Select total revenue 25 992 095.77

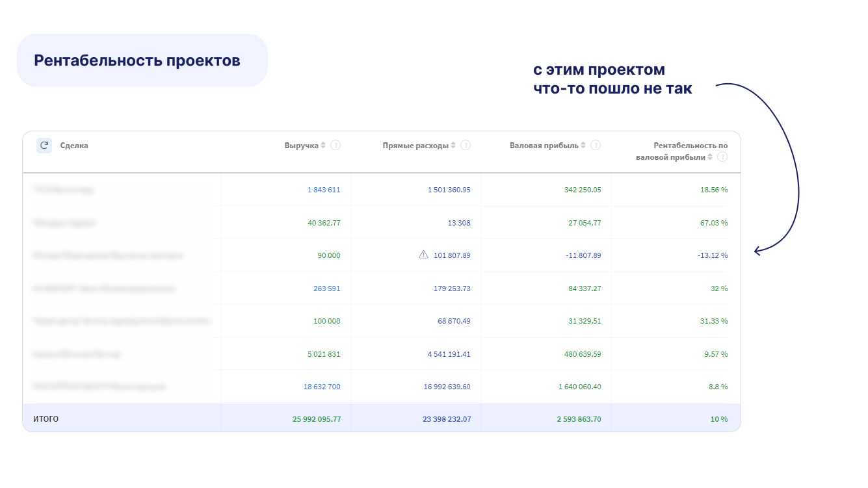click(317, 419)
